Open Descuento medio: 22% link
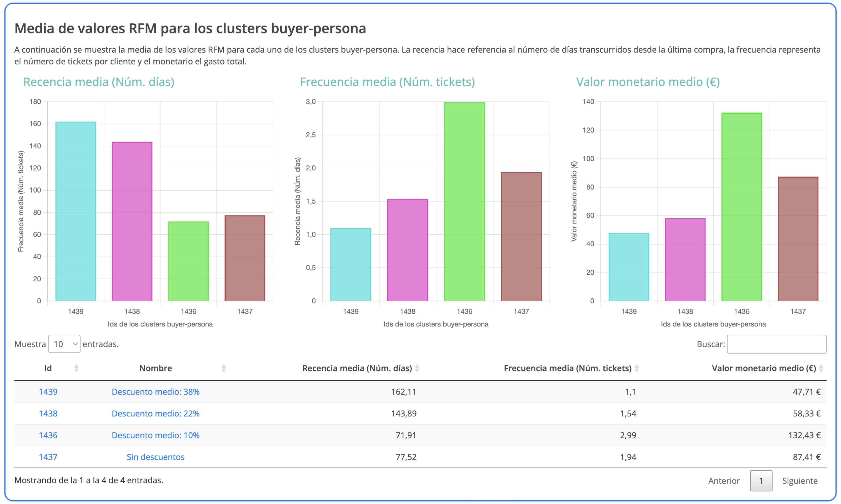This screenshot has height=504, width=841. [156, 413]
